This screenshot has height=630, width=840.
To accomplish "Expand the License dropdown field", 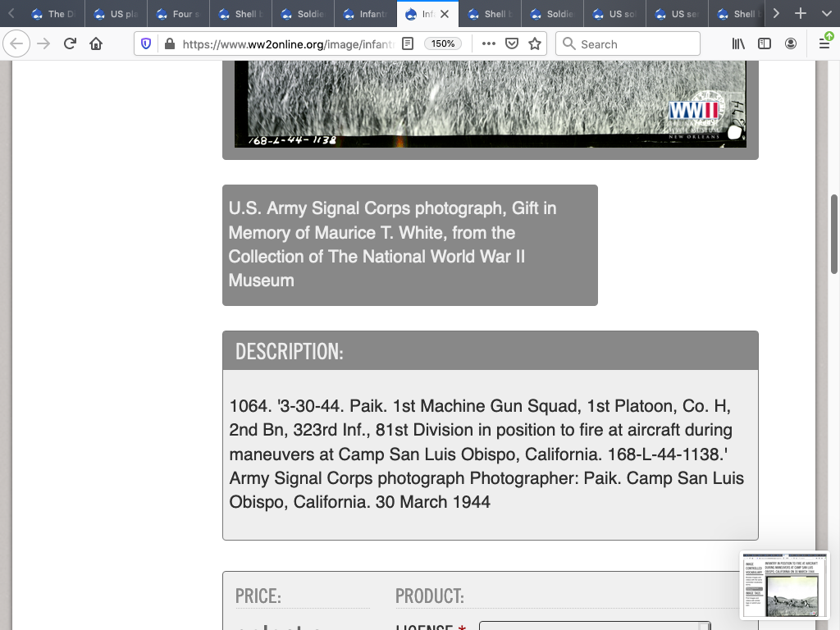I will pos(594,627).
